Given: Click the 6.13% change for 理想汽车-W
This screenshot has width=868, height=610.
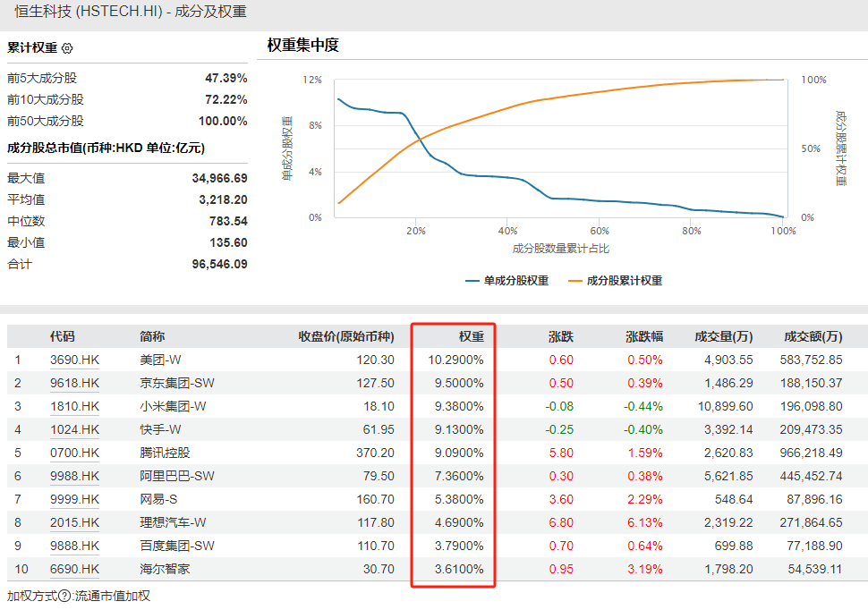Looking at the screenshot, I should click(x=645, y=522).
